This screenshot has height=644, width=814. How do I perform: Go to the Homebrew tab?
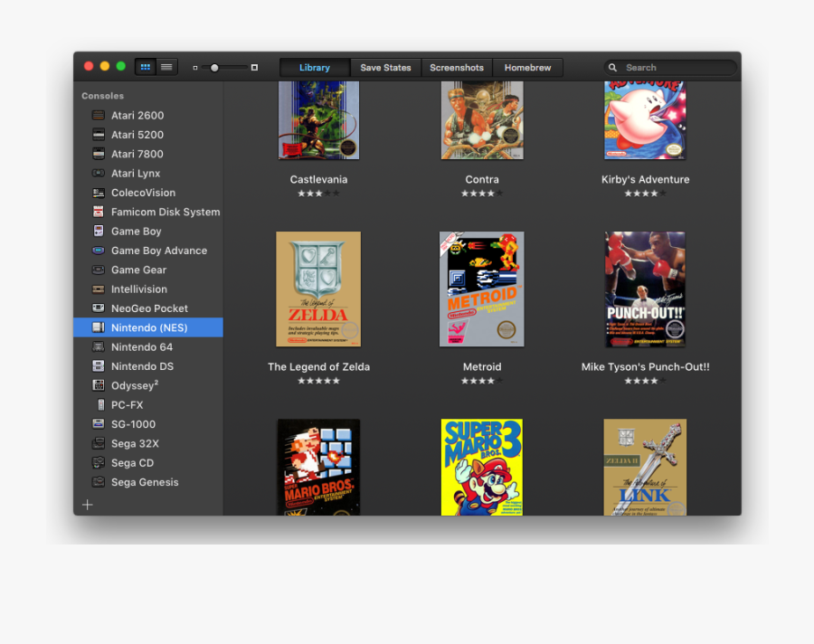pyautogui.click(x=527, y=68)
